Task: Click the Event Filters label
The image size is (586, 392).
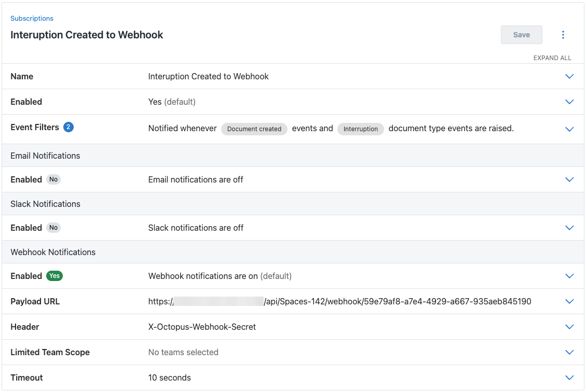Action: tap(35, 128)
